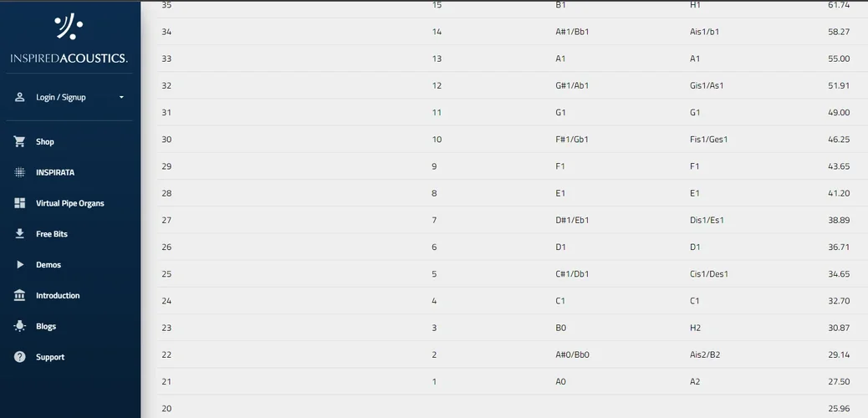Screen dimensions: 868x418
Task: Open the Shop menu item
Action: [45, 142]
